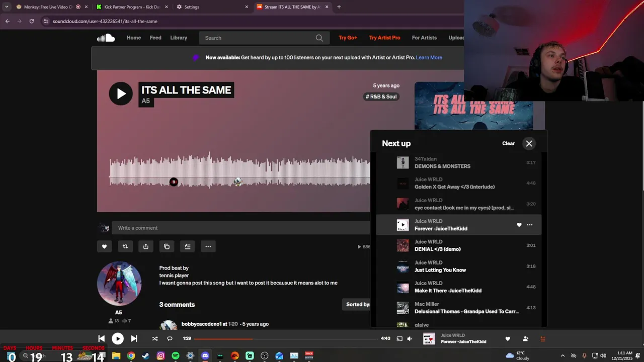
Task: Clear the Next up queue
Action: pyautogui.click(x=508, y=144)
